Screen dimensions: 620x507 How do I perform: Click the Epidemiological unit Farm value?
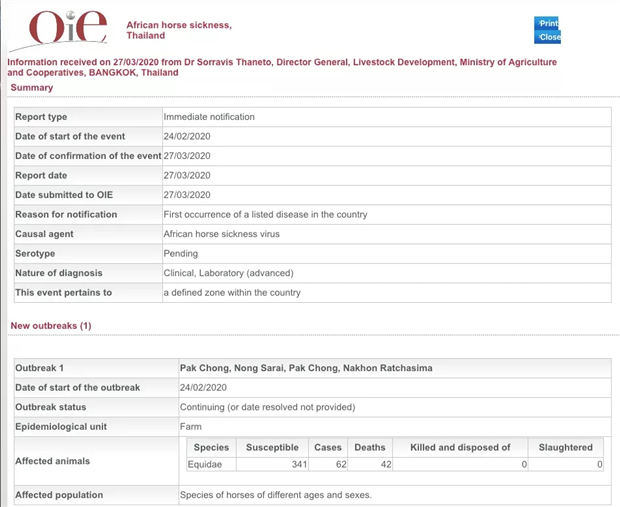190,427
